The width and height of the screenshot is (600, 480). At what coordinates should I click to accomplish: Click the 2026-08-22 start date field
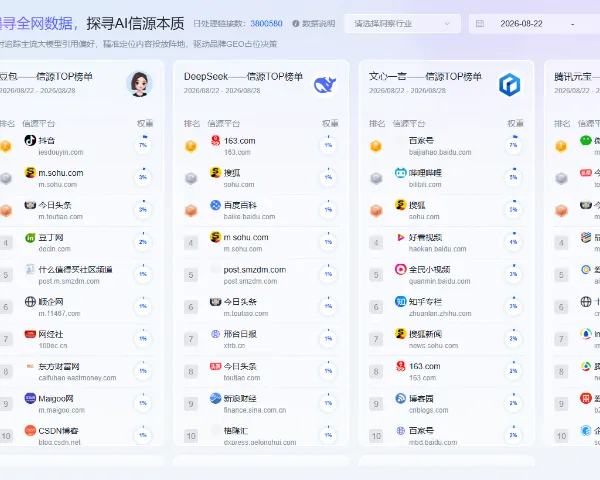coord(521,24)
